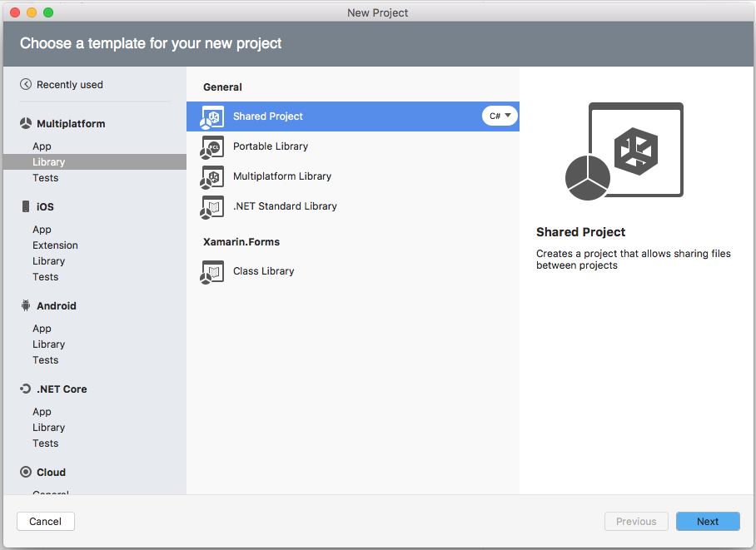
Task: Close the New Project window
Action: click(x=15, y=12)
